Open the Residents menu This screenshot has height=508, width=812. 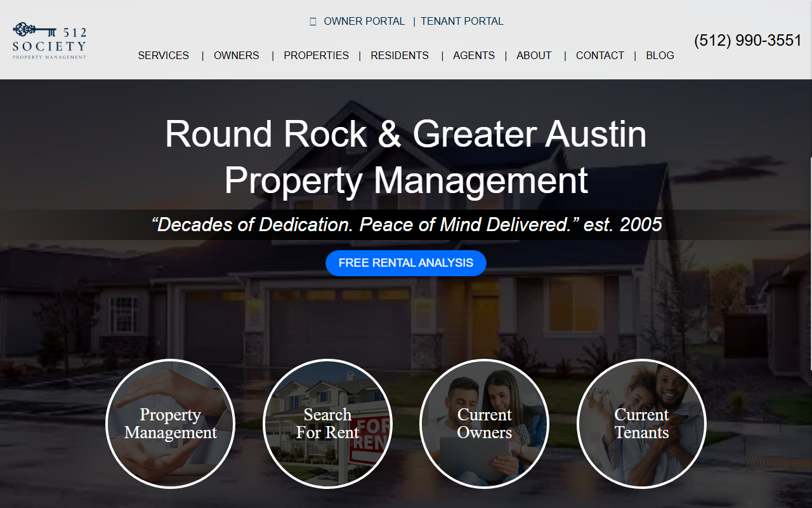400,55
